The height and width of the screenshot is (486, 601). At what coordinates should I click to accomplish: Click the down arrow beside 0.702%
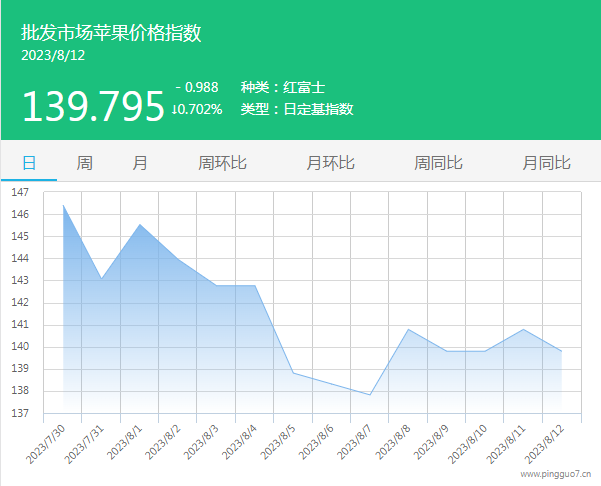click(175, 109)
